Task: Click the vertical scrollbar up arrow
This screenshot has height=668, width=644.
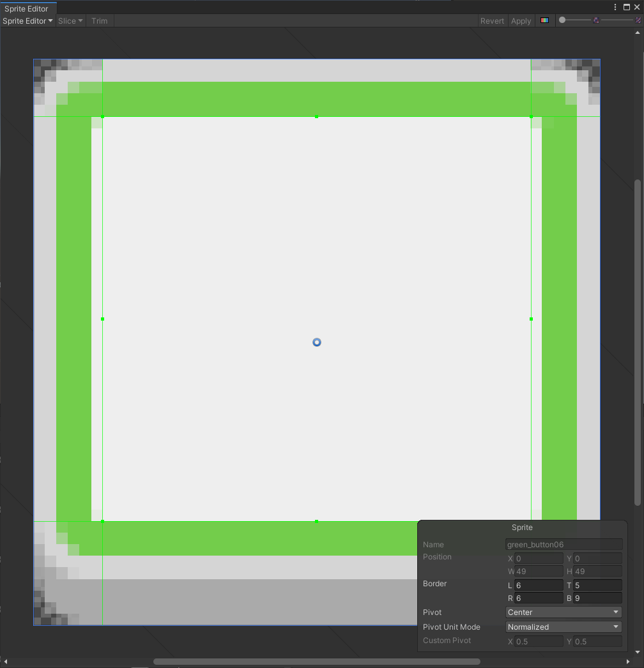Action: (638, 33)
